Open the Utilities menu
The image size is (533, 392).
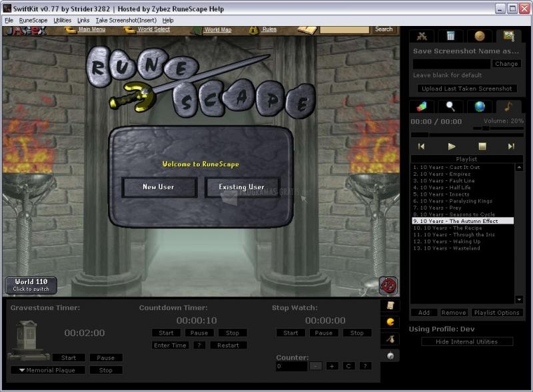[x=63, y=21]
